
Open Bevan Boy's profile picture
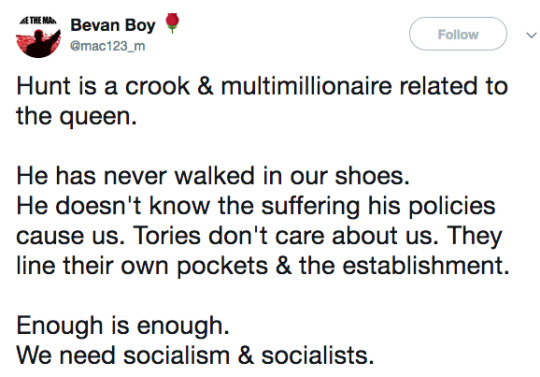pos(38,36)
